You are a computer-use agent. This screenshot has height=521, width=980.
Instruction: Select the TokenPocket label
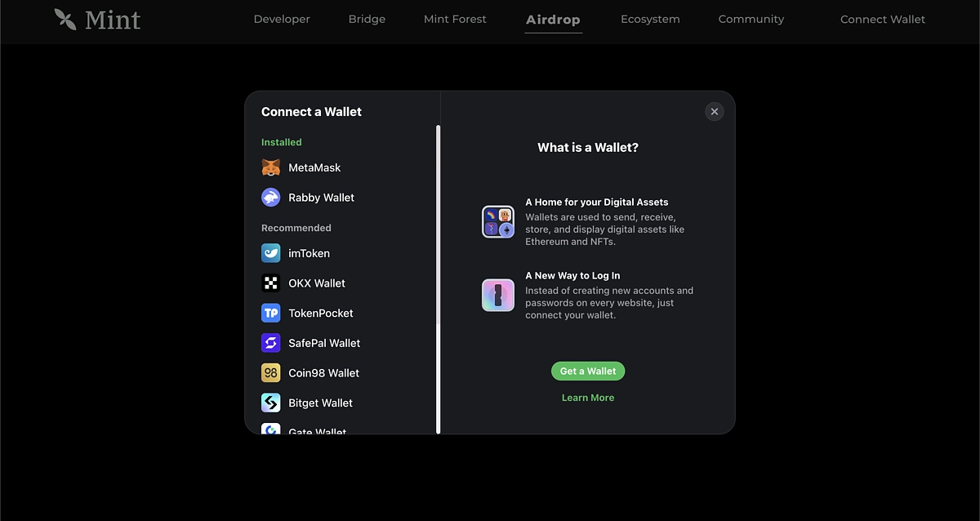point(321,313)
